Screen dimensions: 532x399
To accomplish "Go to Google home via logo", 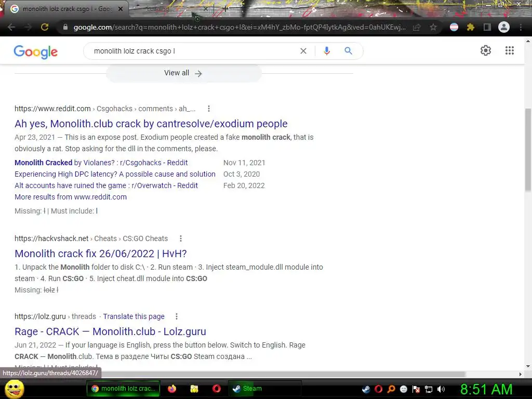I will click(x=36, y=51).
